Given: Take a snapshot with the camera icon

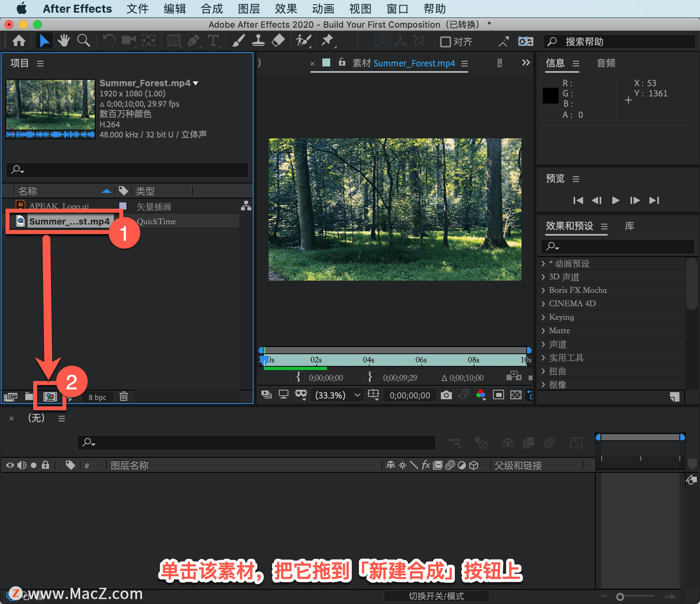Looking at the screenshot, I should click(x=446, y=395).
